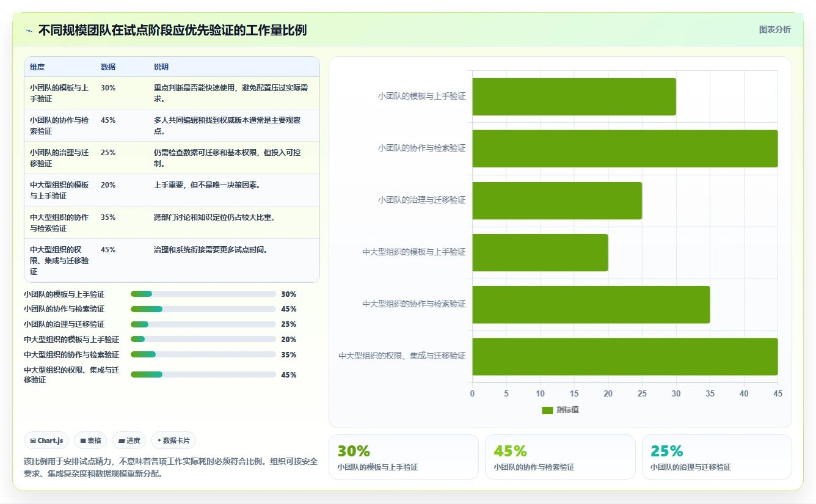Select the 表格 chip label
Viewport: 816px width, 504px height.
[x=94, y=440]
